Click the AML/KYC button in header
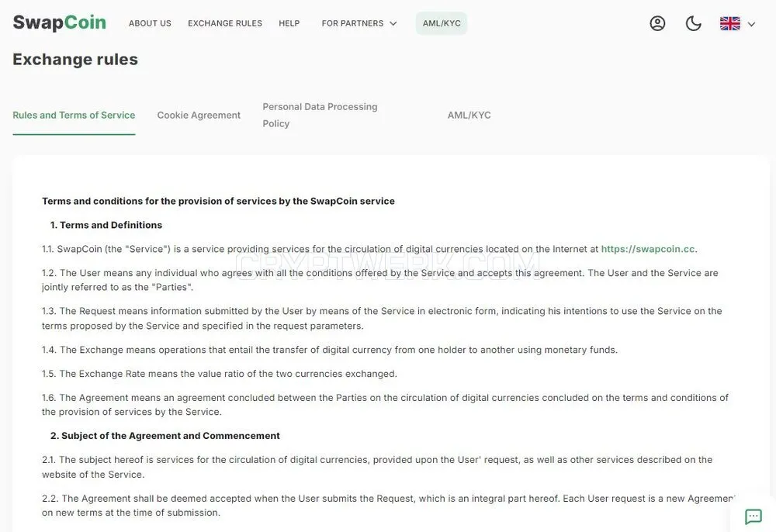The image size is (776, 532). [442, 23]
